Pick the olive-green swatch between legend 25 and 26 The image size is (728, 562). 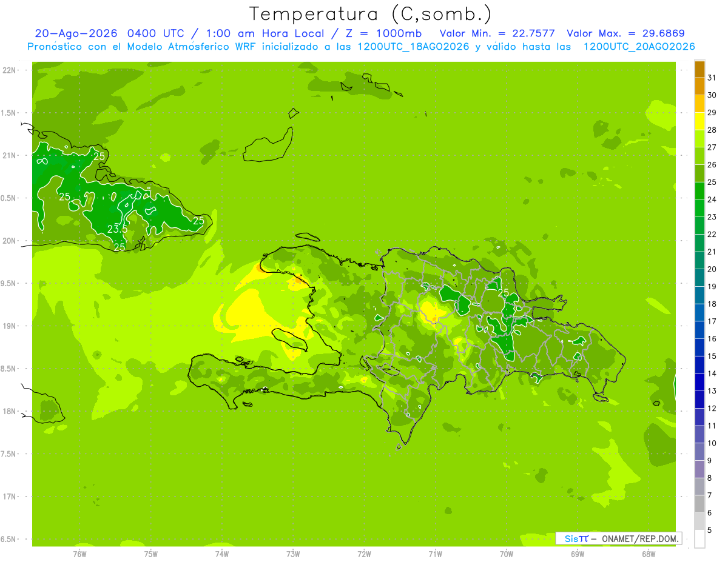(x=699, y=173)
